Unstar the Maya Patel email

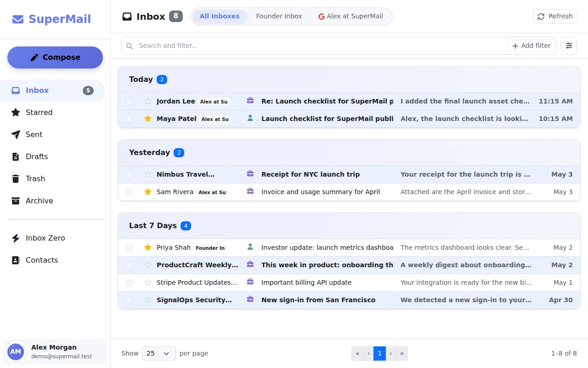coord(147,119)
